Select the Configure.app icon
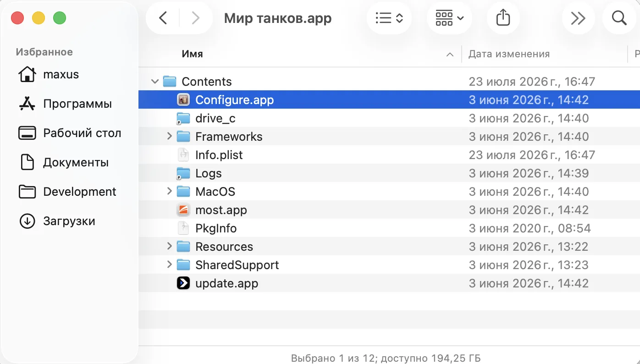640x364 pixels. (183, 100)
